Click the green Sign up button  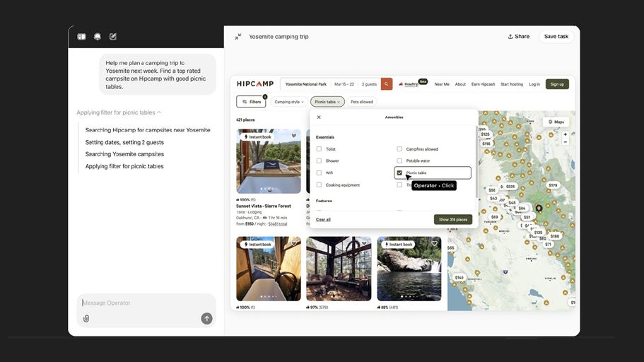[x=557, y=84]
